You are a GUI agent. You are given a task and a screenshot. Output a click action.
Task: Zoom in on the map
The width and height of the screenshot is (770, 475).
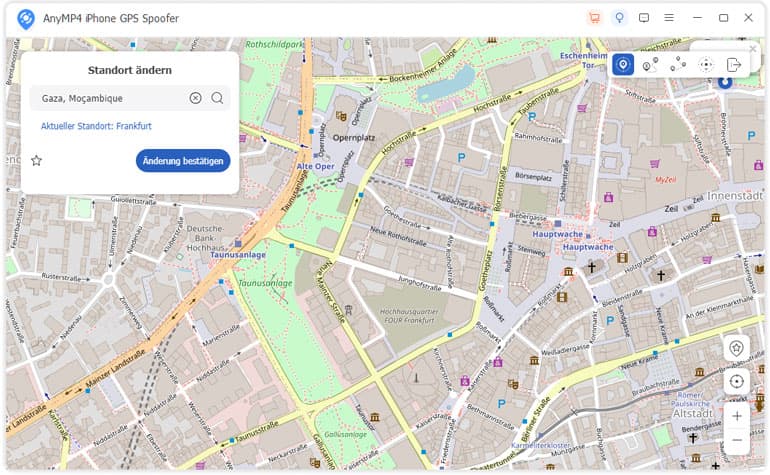click(737, 416)
